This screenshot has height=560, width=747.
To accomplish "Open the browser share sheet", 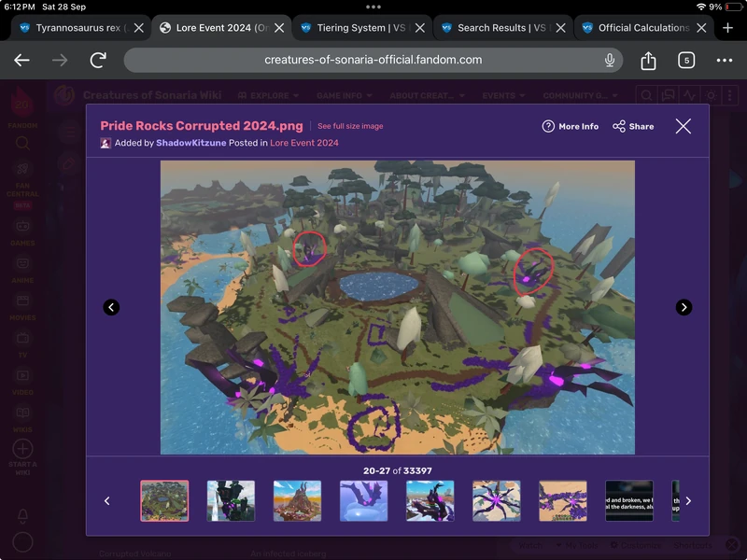I will pos(648,61).
